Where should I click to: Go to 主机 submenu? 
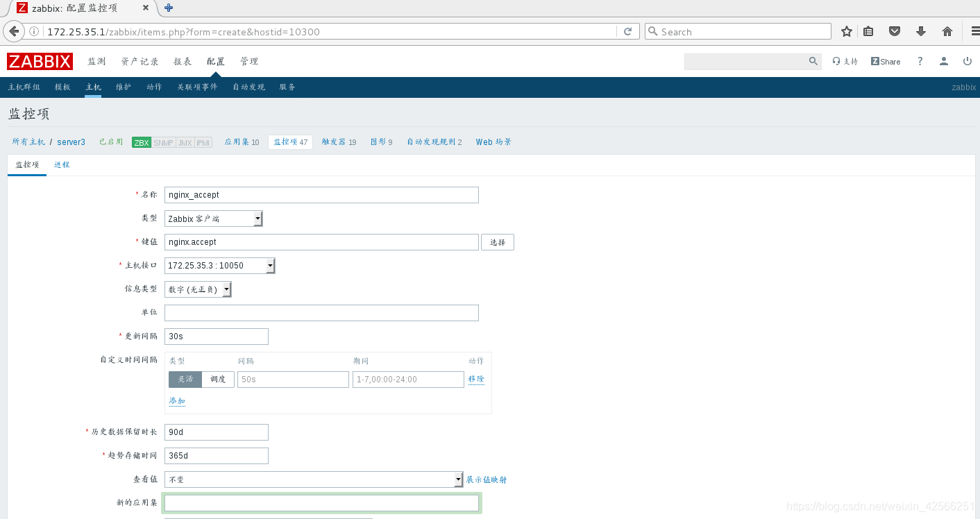(93, 87)
